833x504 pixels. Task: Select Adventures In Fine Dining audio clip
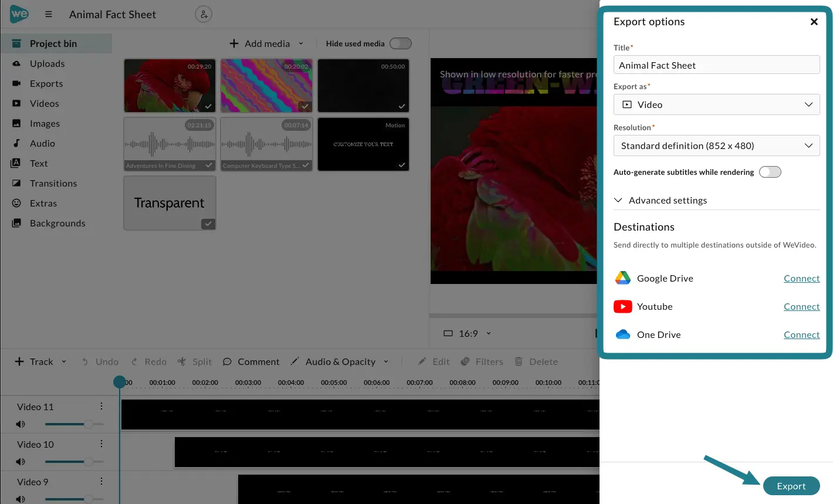point(170,144)
